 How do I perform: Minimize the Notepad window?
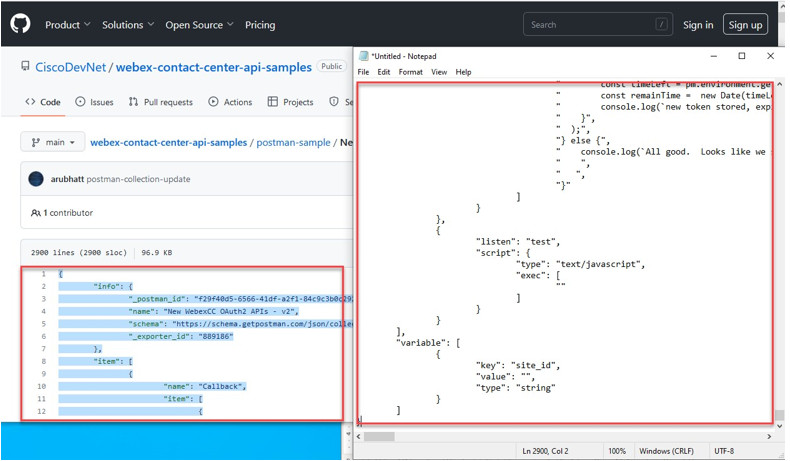point(713,56)
